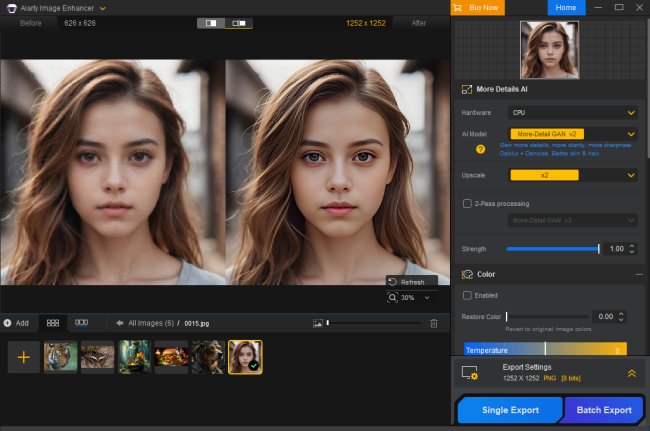Tick the Color Enabled checkbox

click(x=467, y=295)
